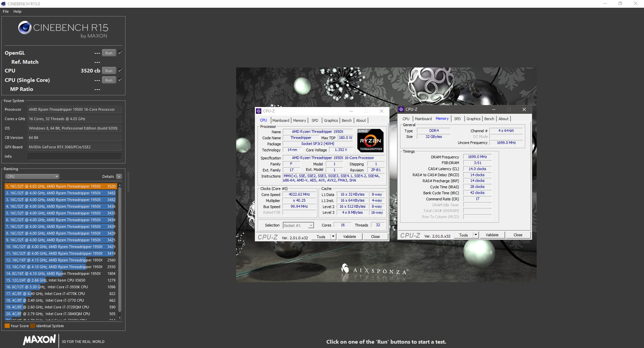Image resolution: width=644 pixels, height=348 pixels.
Task: Click the orange Your Score legend swatch
Action: 7,326
